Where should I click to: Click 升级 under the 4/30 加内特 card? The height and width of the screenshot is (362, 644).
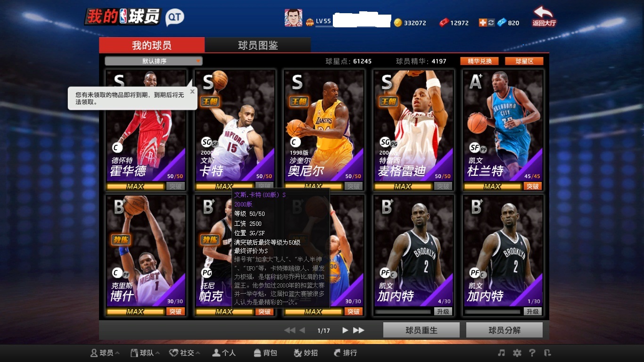coord(443,312)
